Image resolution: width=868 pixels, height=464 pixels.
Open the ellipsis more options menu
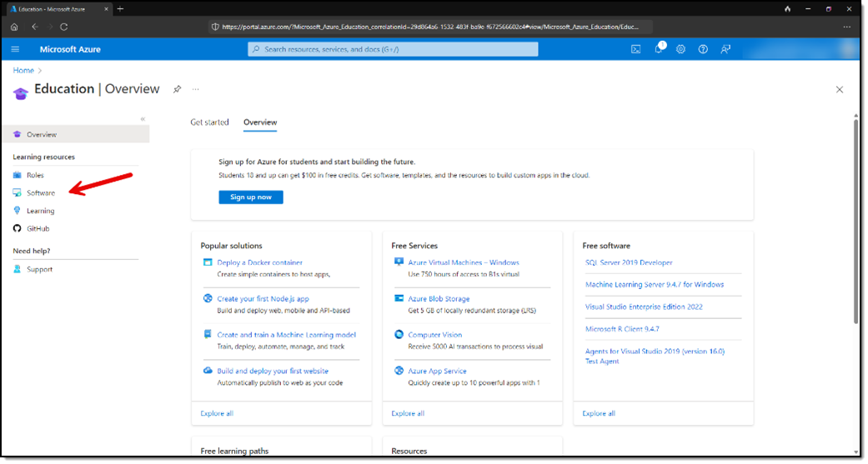point(196,89)
